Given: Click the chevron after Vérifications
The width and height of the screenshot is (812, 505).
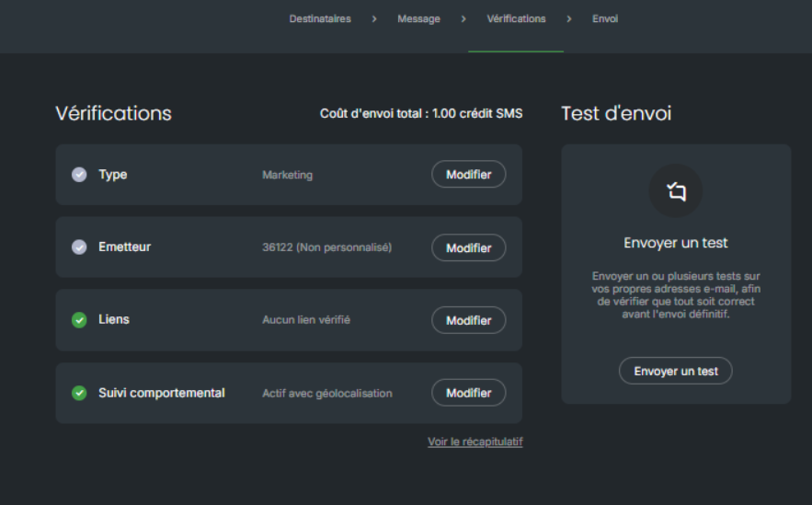Looking at the screenshot, I should point(569,18).
